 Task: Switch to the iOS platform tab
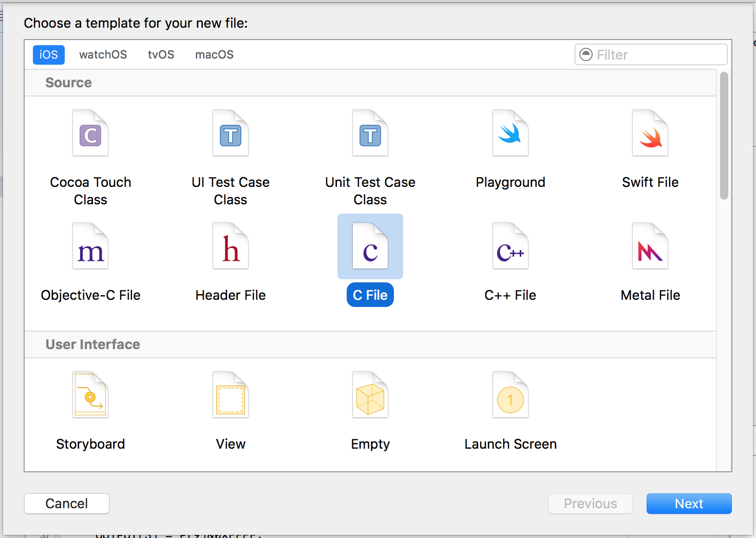tap(49, 54)
